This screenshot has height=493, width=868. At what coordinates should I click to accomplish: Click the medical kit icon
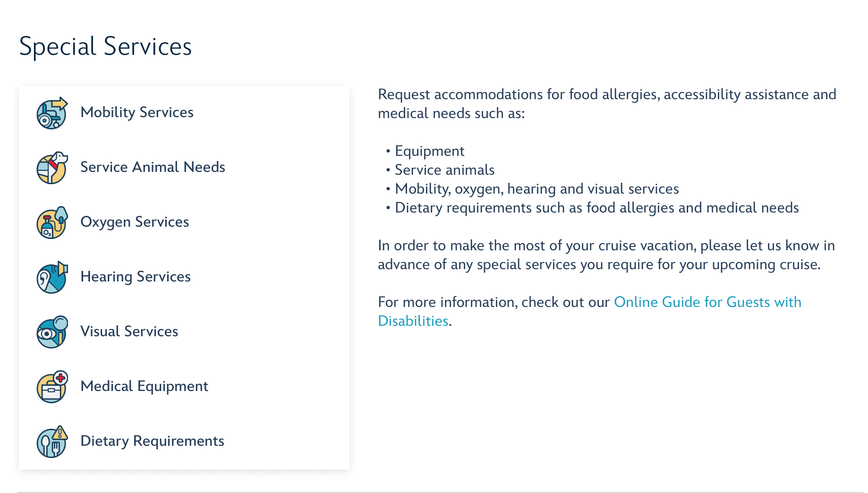52,387
